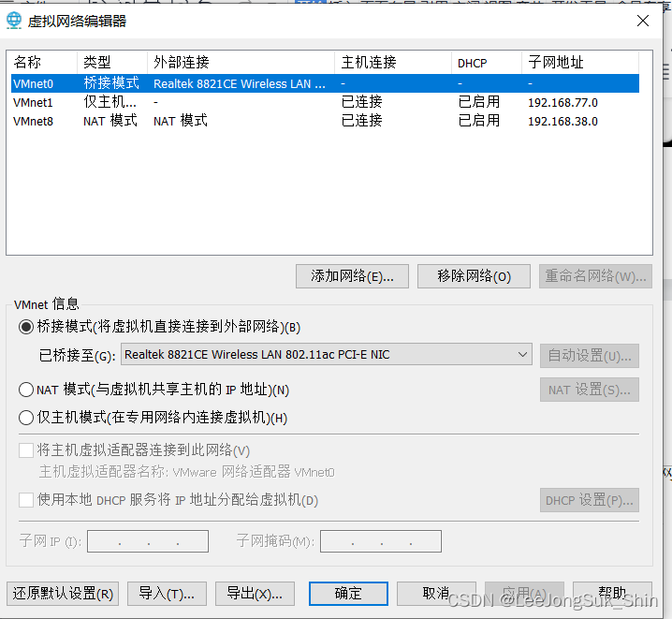Click the 类型 column header
This screenshot has width=672, height=619.
pyautogui.click(x=112, y=63)
